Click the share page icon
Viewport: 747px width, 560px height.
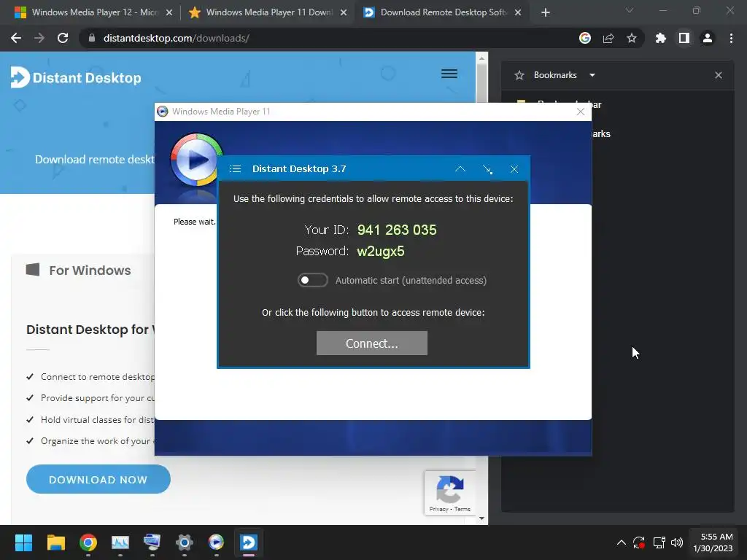[x=608, y=38]
